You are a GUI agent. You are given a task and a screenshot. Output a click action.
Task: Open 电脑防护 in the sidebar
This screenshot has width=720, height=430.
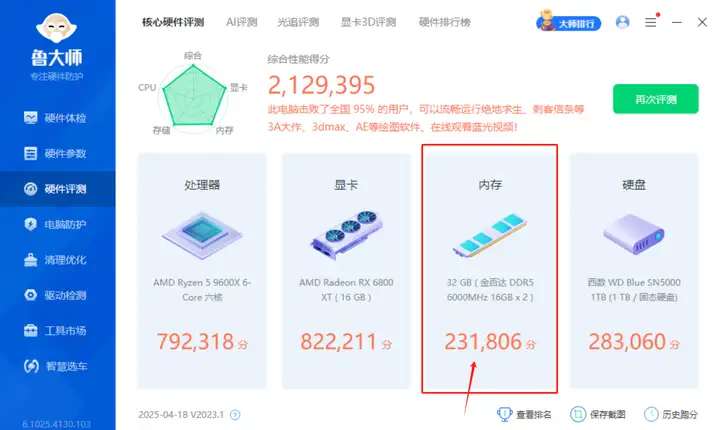[x=55, y=224]
